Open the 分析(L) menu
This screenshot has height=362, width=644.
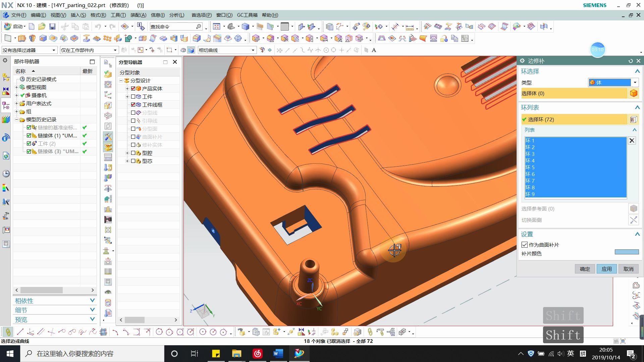(177, 15)
